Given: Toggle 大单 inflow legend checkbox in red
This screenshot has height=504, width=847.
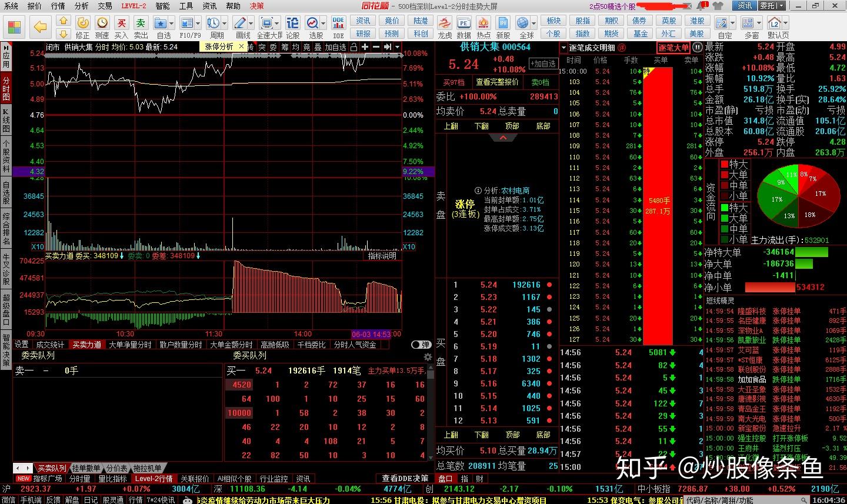Looking at the screenshot, I should coord(725,175).
